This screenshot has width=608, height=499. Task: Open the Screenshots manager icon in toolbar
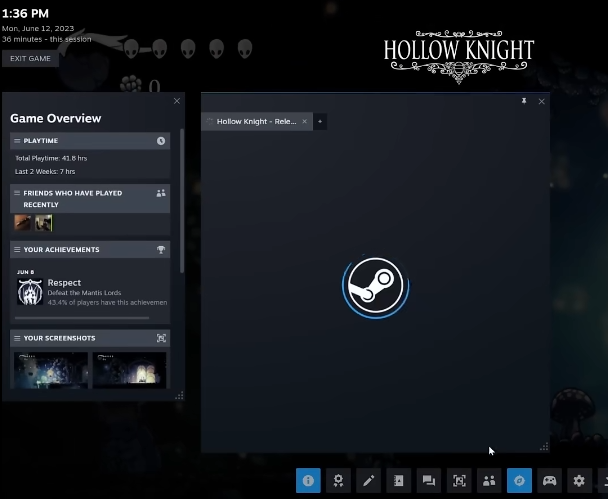(x=459, y=480)
